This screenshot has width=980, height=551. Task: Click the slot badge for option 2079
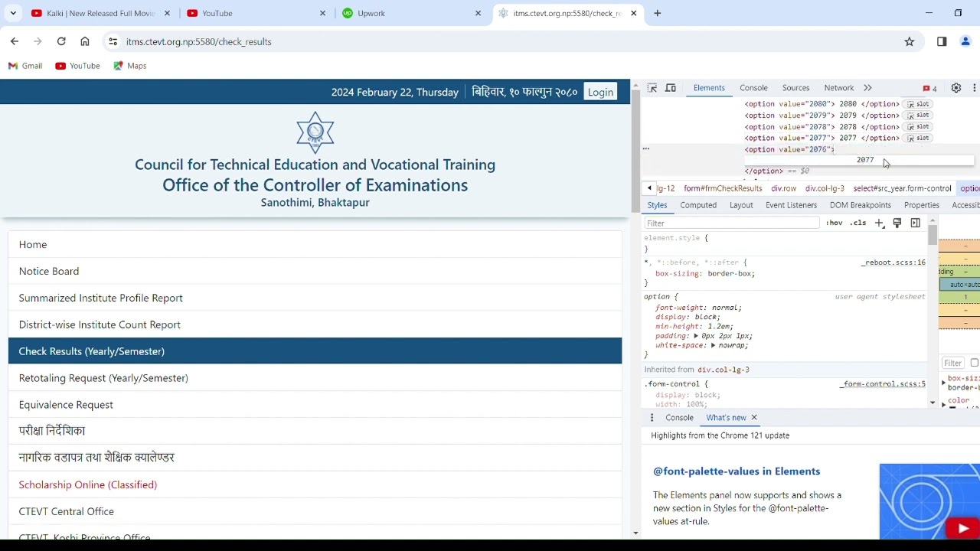coord(918,116)
